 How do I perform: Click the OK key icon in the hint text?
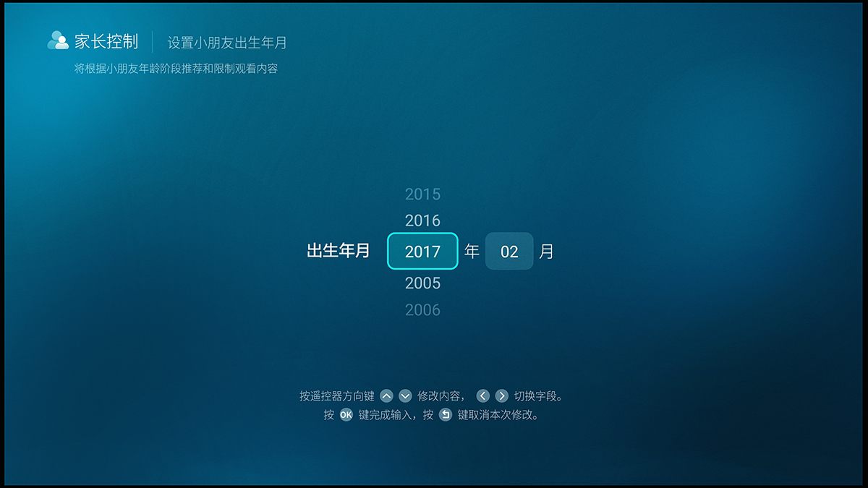click(346, 414)
